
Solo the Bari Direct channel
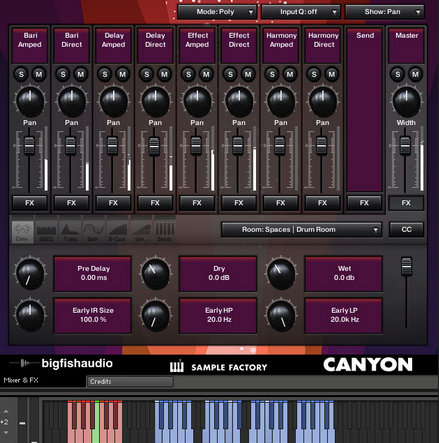[x=63, y=74]
